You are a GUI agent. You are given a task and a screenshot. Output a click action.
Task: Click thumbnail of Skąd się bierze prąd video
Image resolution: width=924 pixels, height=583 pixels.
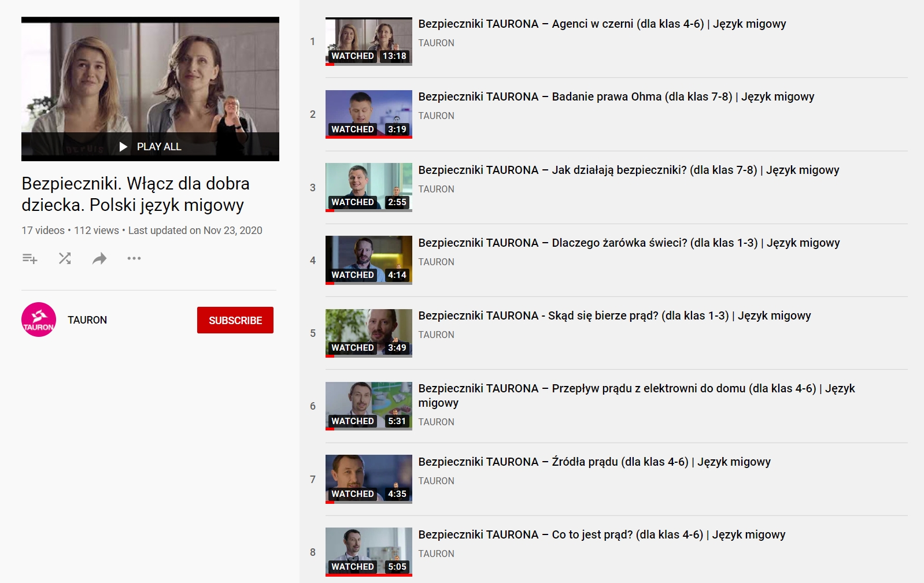coord(368,333)
